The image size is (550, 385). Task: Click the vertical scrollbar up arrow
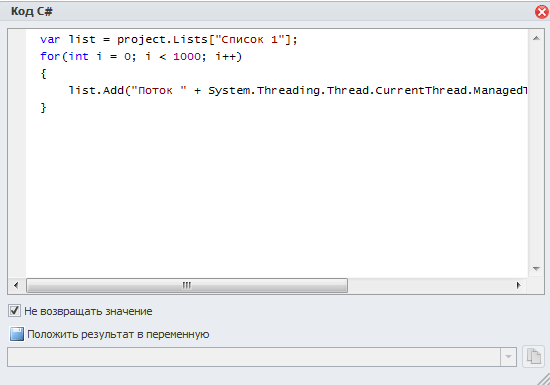click(x=536, y=38)
